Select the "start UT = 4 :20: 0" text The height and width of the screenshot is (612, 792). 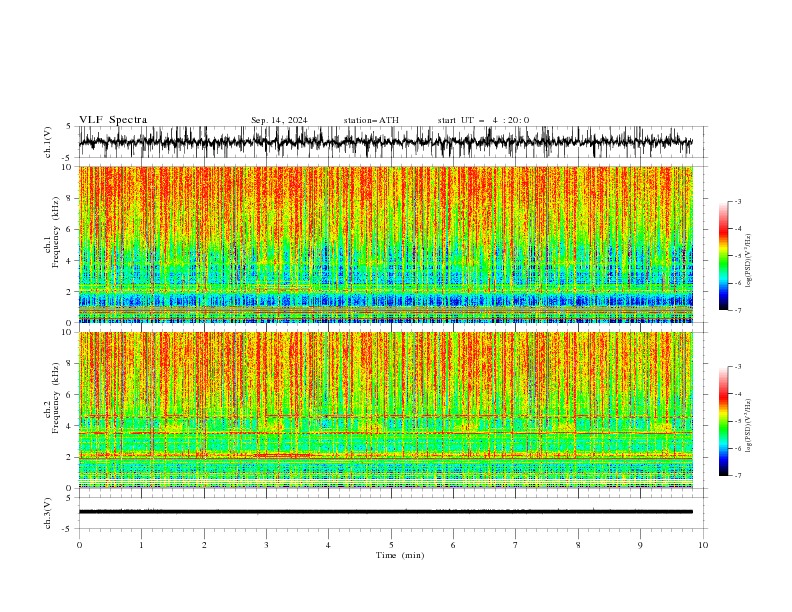pos(483,120)
